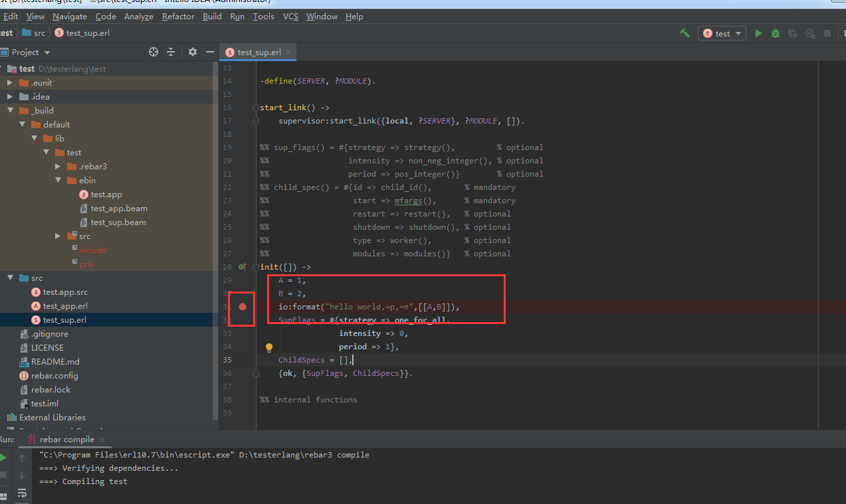Open the Refactor menu
This screenshot has height=504, width=846.
click(177, 16)
